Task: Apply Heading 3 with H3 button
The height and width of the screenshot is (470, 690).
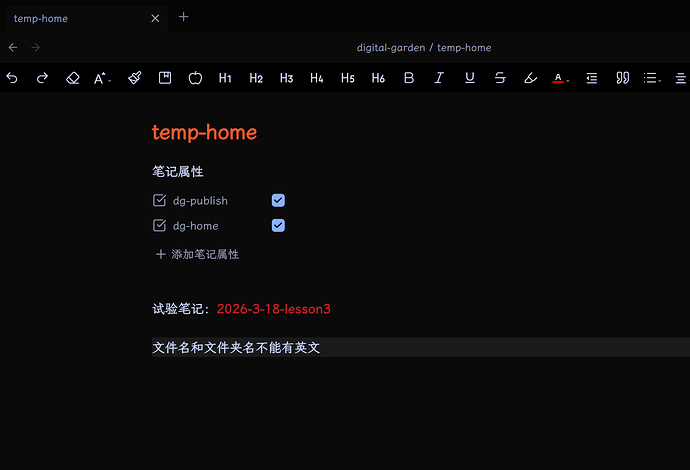Action: [286, 78]
